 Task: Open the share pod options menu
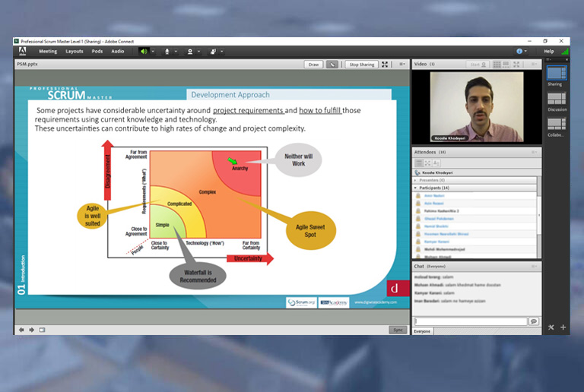(x=402, y=64)
